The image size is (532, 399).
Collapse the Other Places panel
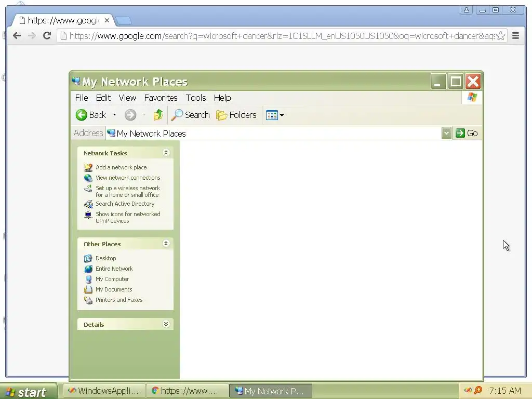pyautogui.click(x=166, y=243)
